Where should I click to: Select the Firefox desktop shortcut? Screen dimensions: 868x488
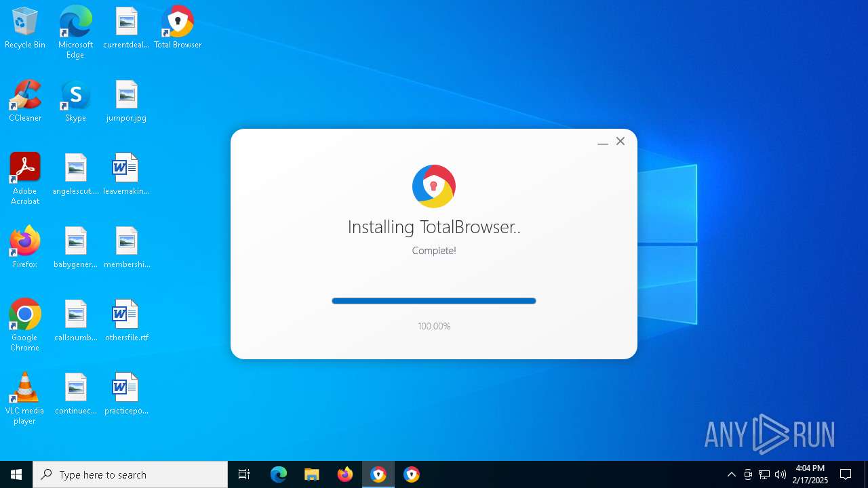(25, 248)
